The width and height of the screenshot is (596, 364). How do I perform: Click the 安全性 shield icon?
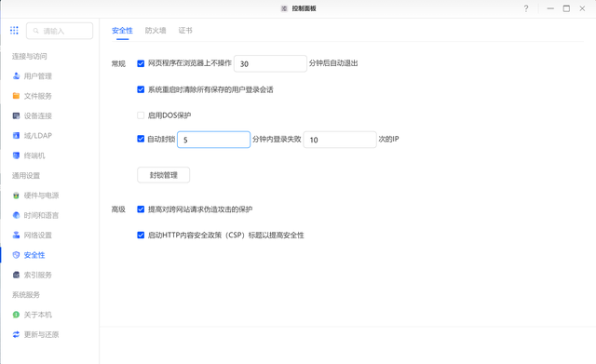pos(16,255)
